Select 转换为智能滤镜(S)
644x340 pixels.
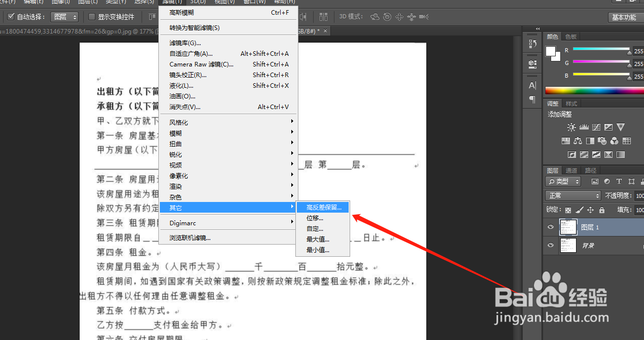tap(228, 27)
